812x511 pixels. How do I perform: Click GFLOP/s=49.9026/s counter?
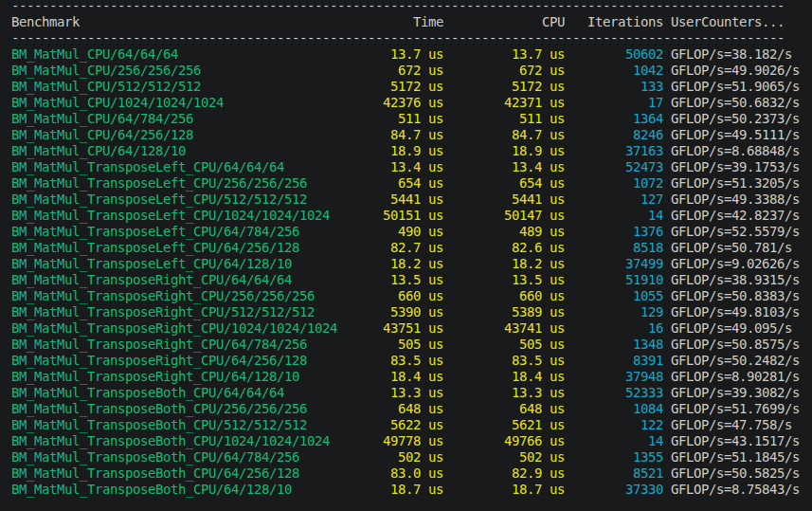click(x=735, y=70)
